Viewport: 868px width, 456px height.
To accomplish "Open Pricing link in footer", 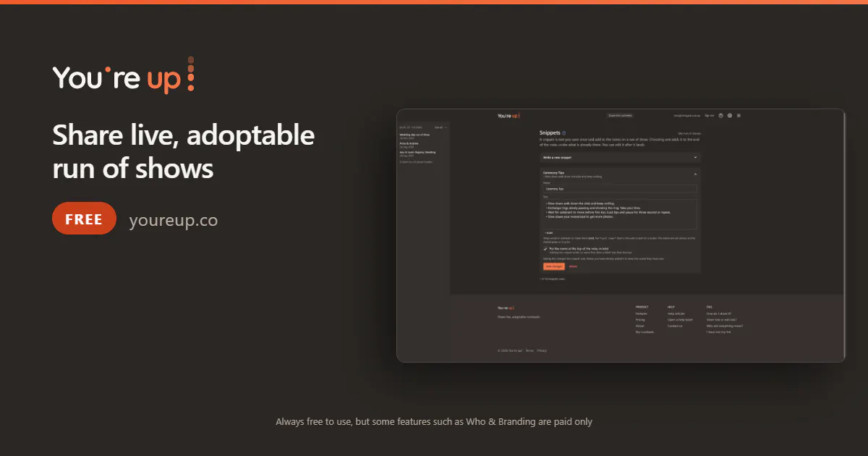I will click(x=640, y=320).
